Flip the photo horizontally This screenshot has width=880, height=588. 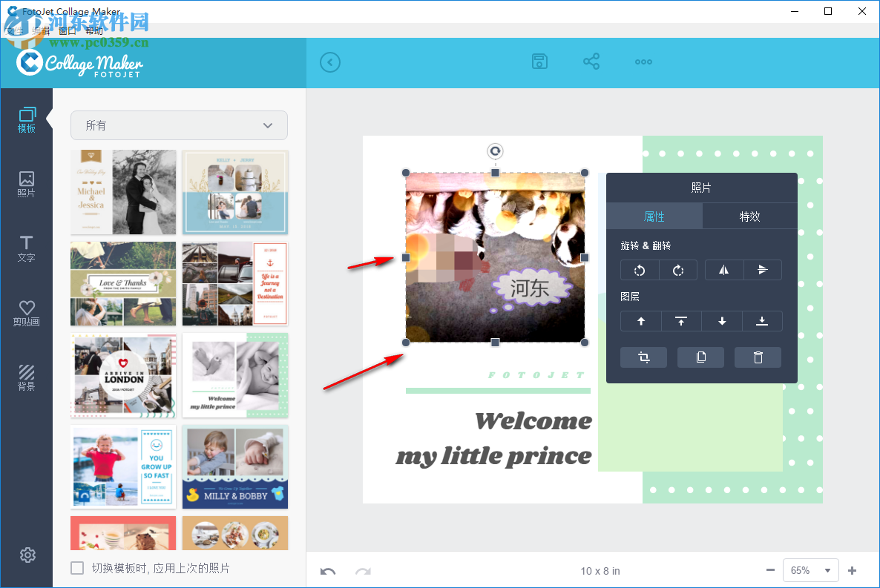(x=723, y=270)
